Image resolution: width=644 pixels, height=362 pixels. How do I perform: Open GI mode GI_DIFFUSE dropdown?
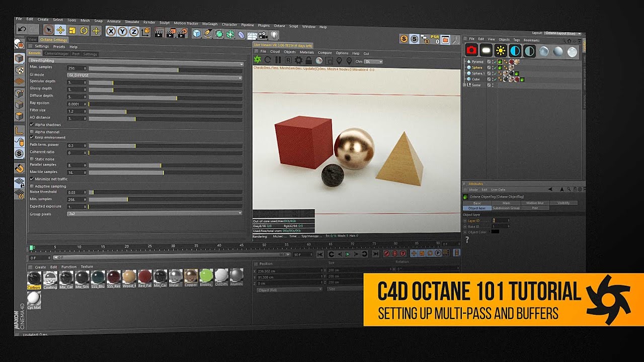click(x=155, y=76)
